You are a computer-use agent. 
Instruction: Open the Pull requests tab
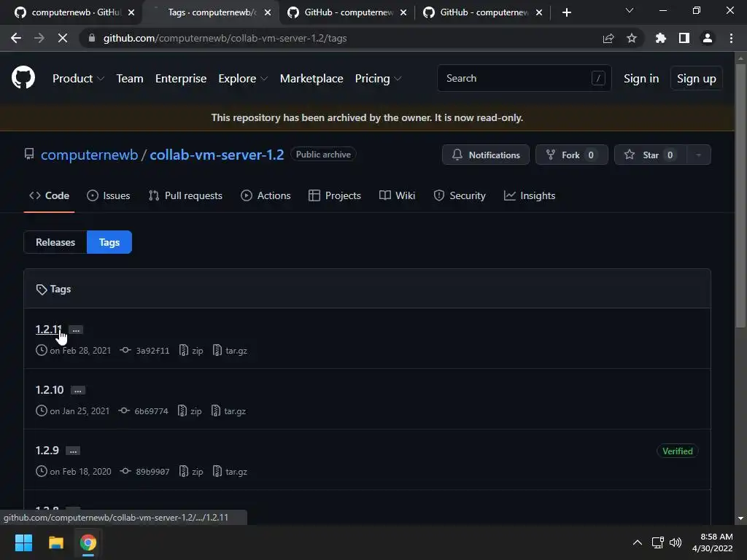[x=185, y=195]
